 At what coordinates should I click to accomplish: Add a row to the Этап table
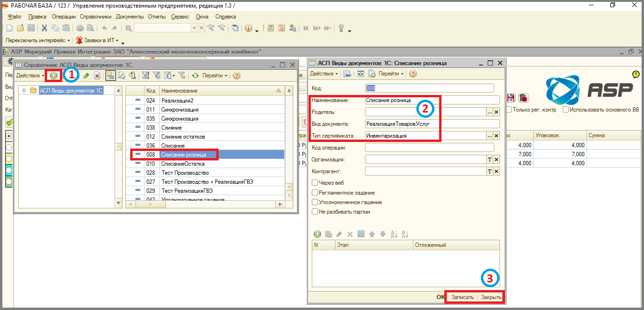tap(317, 234)
